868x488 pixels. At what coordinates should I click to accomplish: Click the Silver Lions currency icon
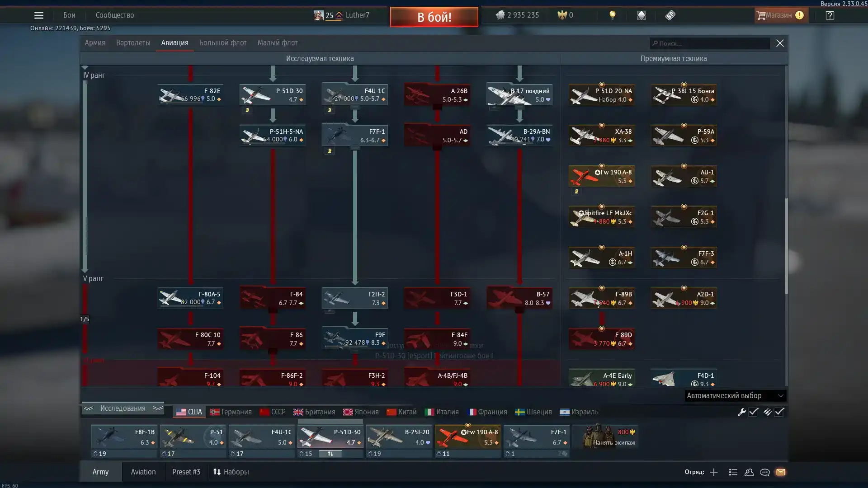(x=500, y=15)
